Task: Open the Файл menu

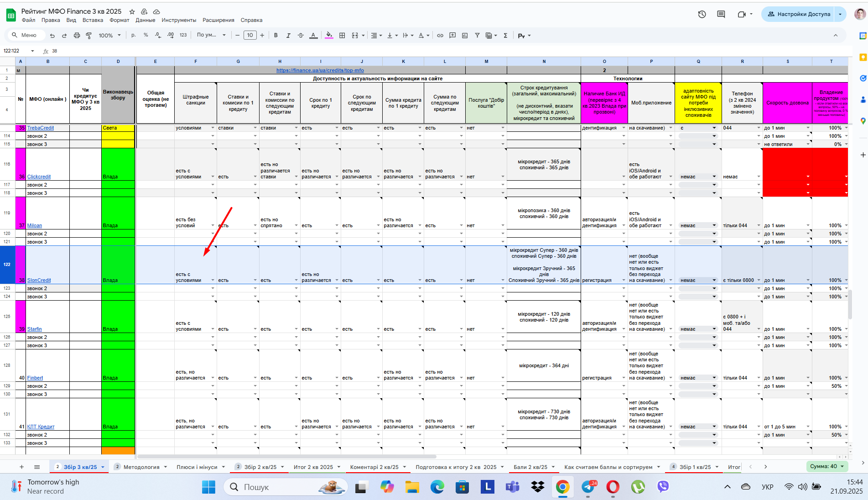Action: click(x=28, y=20)
